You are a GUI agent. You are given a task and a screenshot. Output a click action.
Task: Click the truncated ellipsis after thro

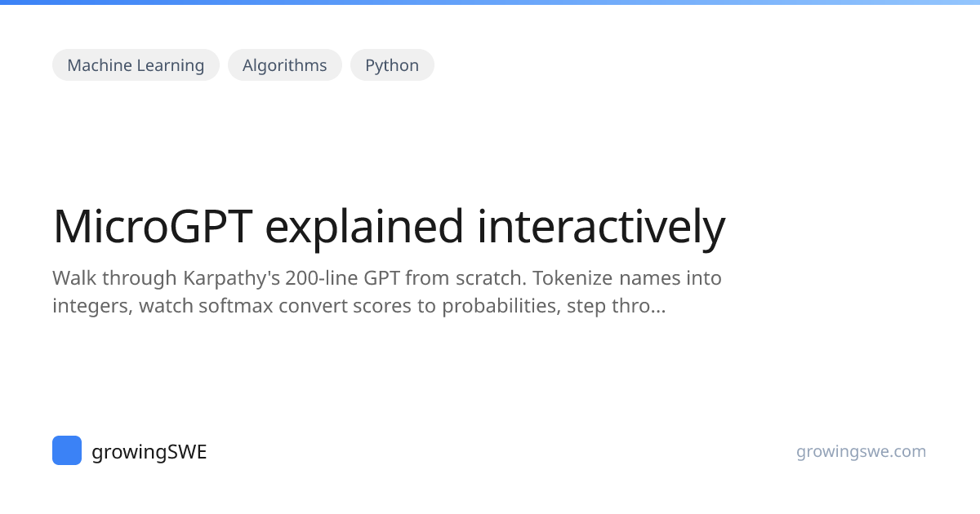tap(657, 307)
